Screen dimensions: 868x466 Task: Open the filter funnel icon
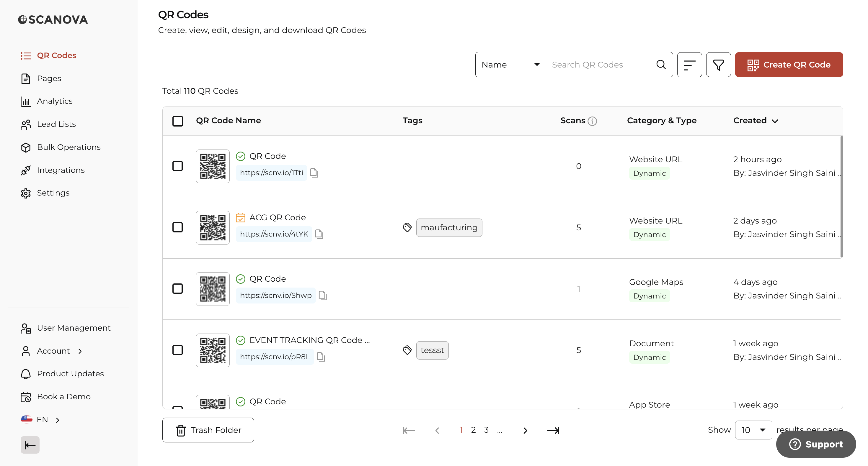pyautogui.click(x=718, y=65)
